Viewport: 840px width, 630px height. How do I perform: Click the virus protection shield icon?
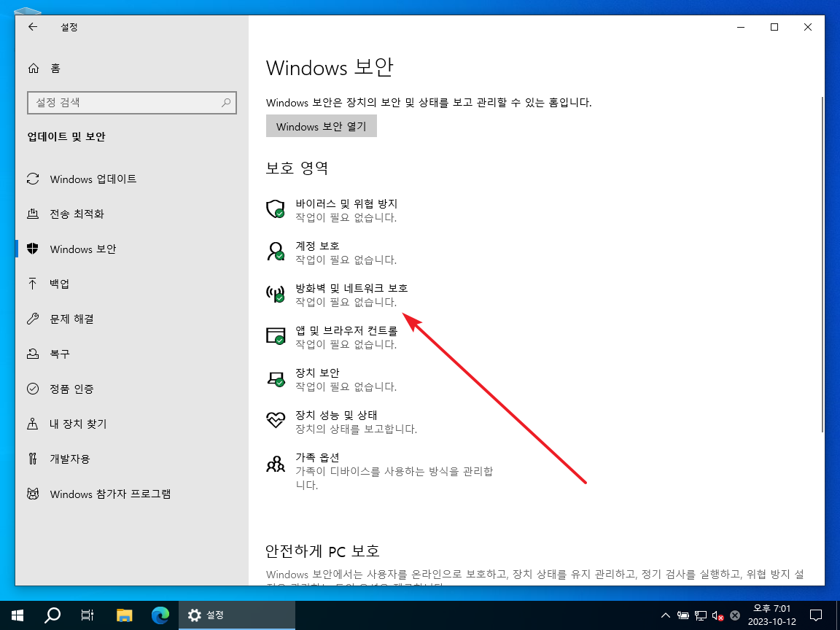(x=276, y=209)
